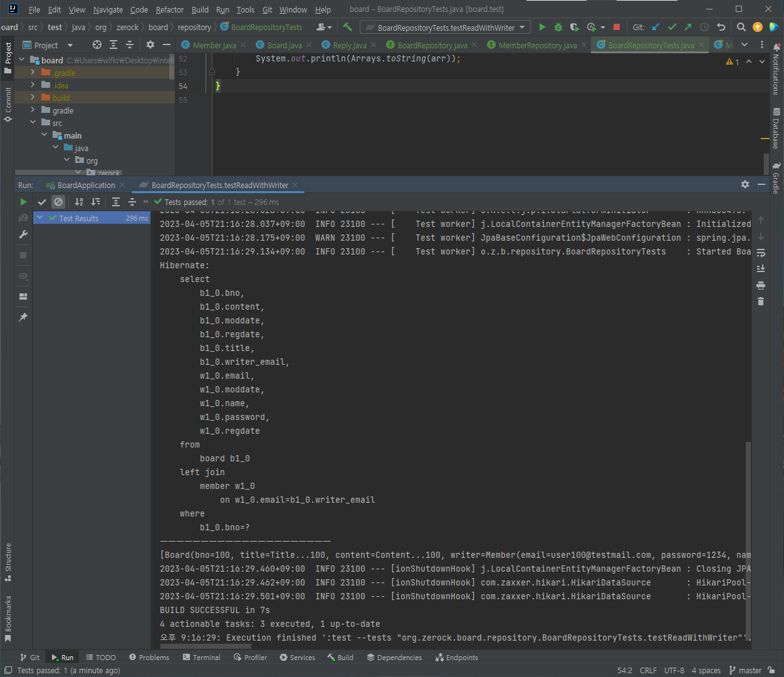This screenshot has width=784, height=677.
Task: Stop the process with the red square
Action: 617,27
